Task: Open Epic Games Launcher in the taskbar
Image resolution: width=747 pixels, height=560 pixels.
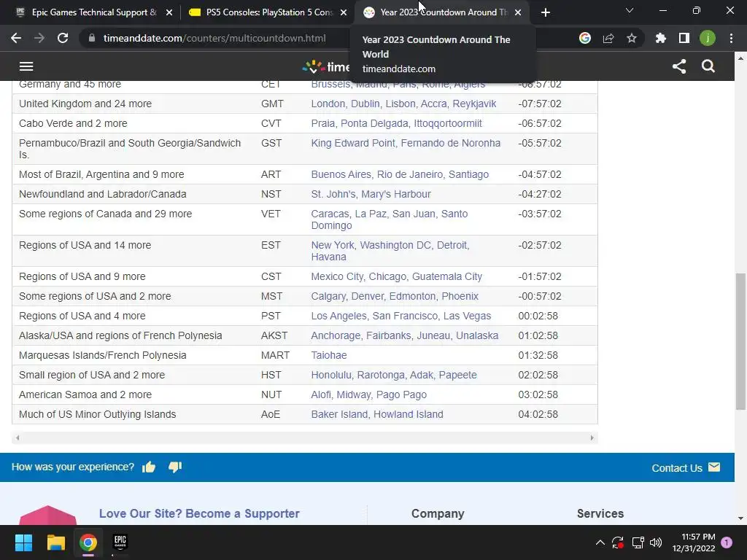Action: (120, 542)
